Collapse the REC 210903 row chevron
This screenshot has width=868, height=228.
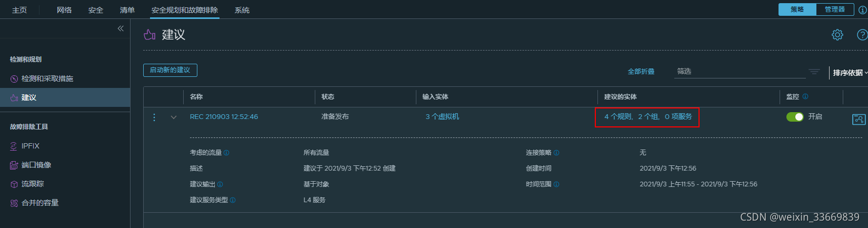click(x=174, y=117)
